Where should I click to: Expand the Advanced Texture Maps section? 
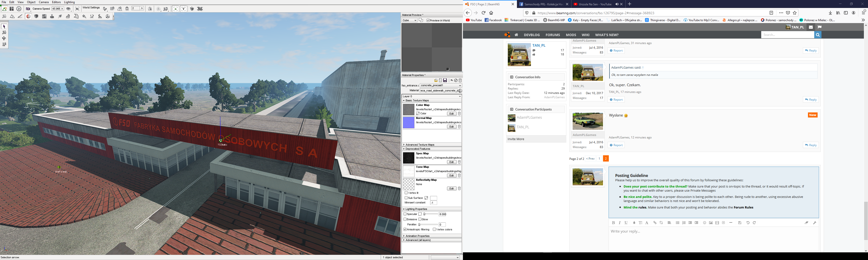tap(432, 145)
